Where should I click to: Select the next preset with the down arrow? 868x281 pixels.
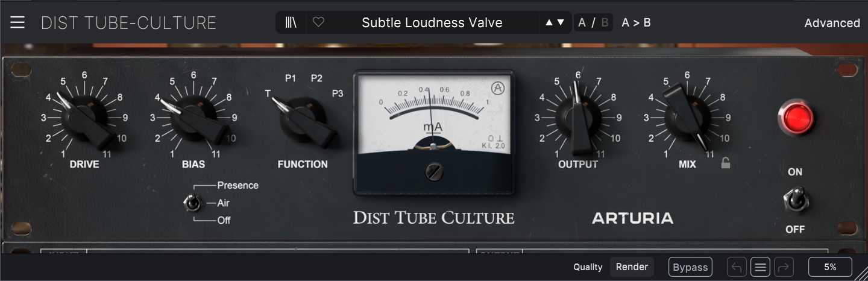561,23
